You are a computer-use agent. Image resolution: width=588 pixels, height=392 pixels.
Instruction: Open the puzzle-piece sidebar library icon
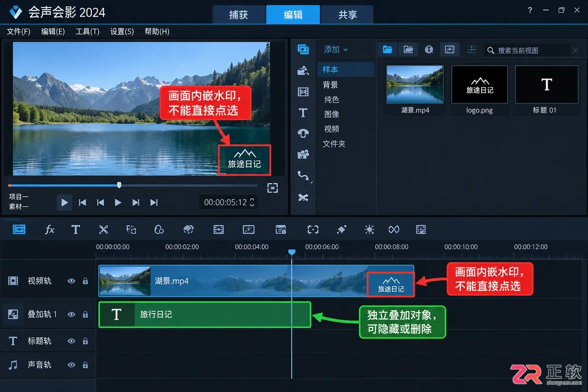pos(303,154)
